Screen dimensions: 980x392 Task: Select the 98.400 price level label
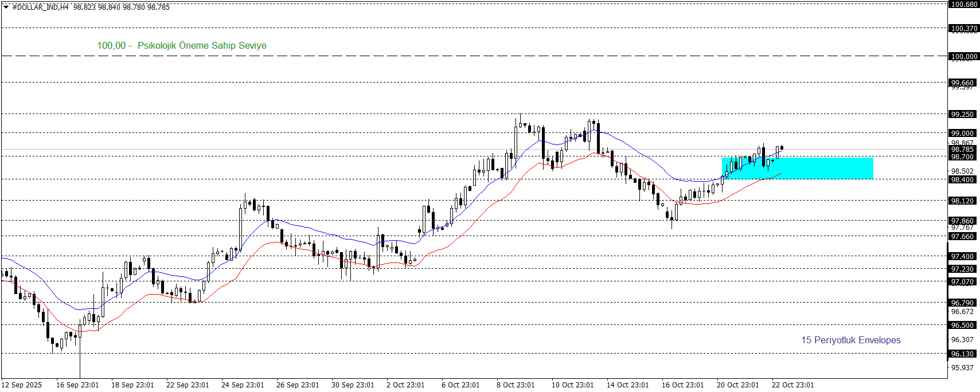point(962,180)
